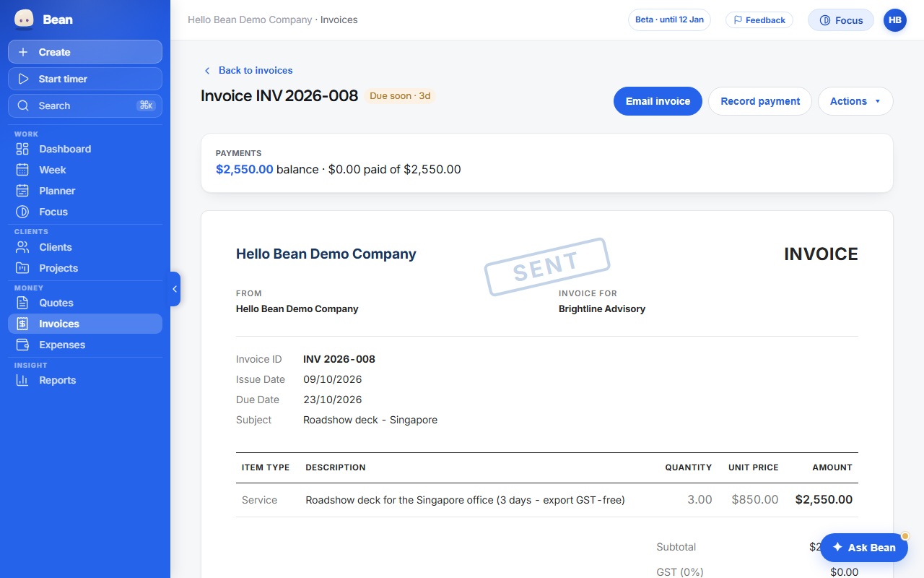Viewport: 924px width, 578px height.
Task: Click the Dashboard grid icon
Action: pos(22,149)
